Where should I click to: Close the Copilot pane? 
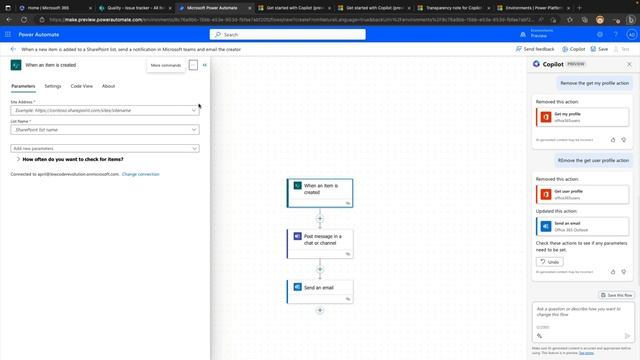[629, 64]
